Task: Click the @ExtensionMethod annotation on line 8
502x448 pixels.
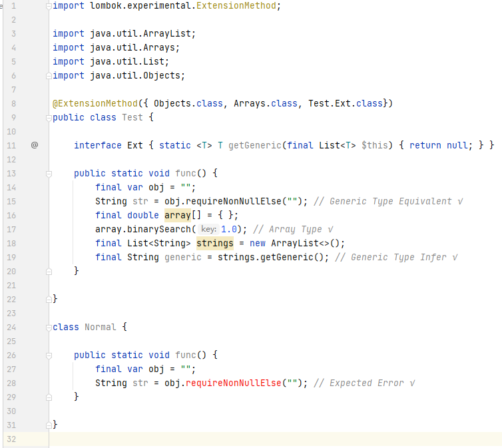Action: [95, 103]
